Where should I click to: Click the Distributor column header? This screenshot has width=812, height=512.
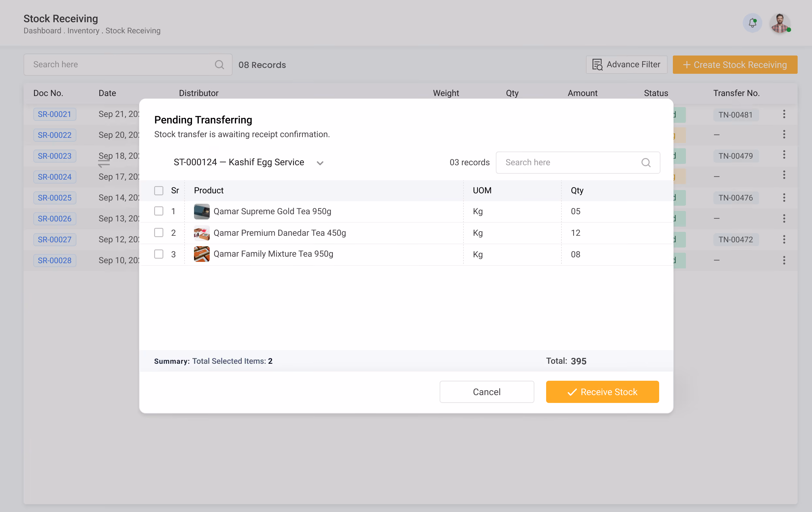[199, 93]
